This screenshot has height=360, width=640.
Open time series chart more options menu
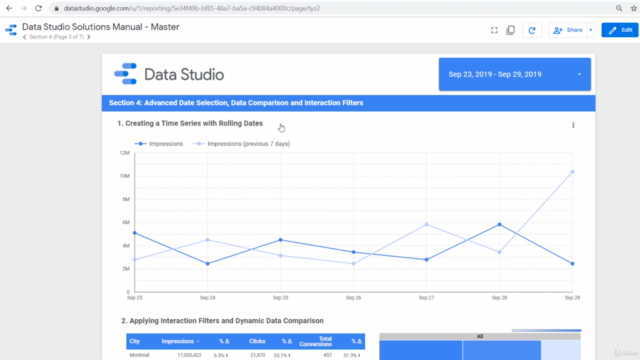(x=573, y=125)
